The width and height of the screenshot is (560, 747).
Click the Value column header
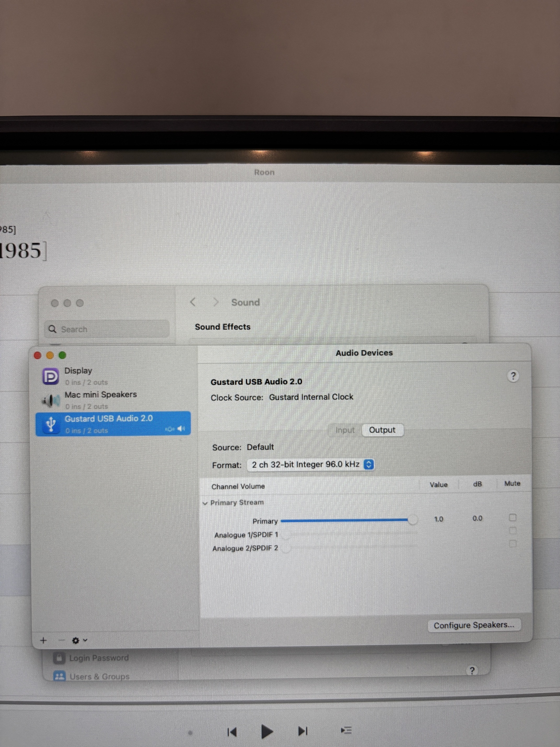point(438,485)
